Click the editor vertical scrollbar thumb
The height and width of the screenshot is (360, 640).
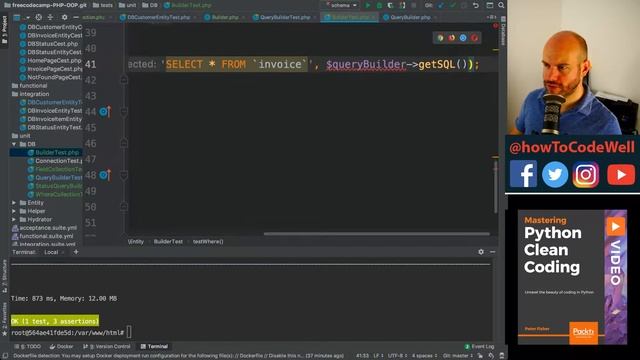click(x=496, y=186)
